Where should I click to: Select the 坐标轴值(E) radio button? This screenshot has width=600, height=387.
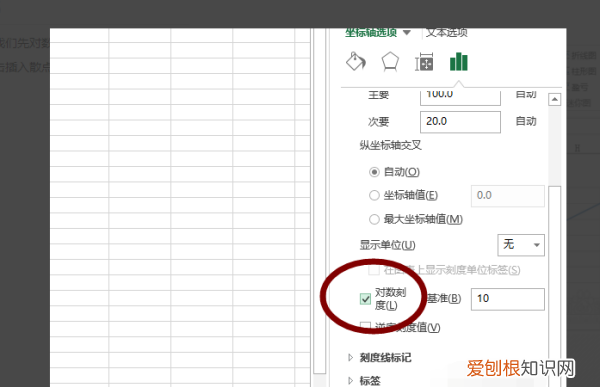(x=374, y=196)
